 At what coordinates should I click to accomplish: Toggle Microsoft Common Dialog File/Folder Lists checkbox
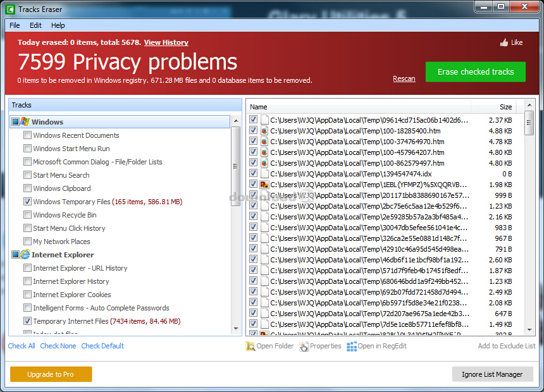coord(27,161)
